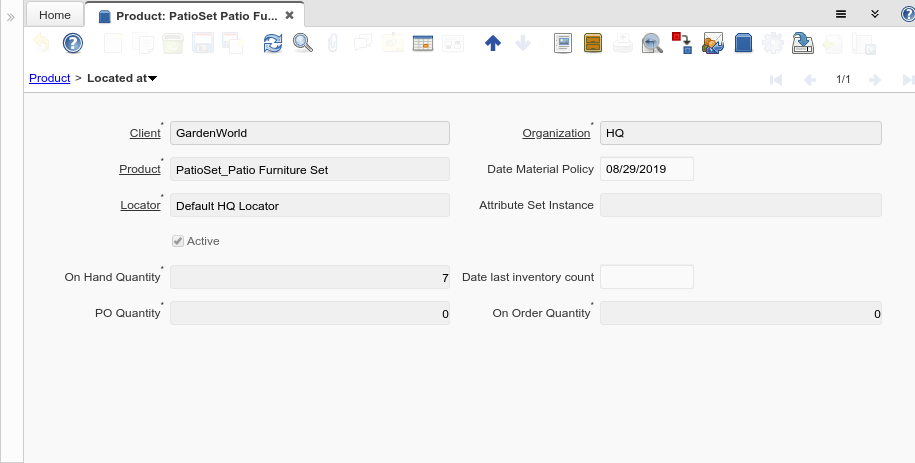
Task: Open the Report icon in the toolbar
Action: pos(563,43)
